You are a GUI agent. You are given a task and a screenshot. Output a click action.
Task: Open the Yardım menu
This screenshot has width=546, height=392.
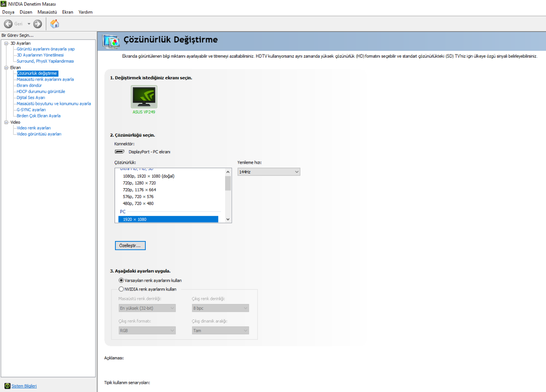(x=86, y=12)
